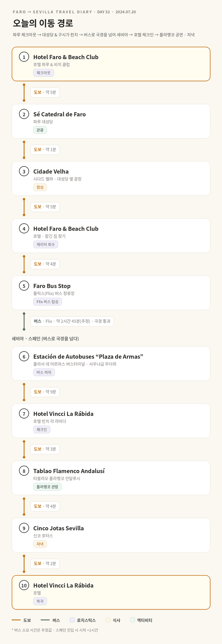Click the 관광 tag under Sé Catedral
The height and width of the screenshot is (644, 222).
coord(40,130)
